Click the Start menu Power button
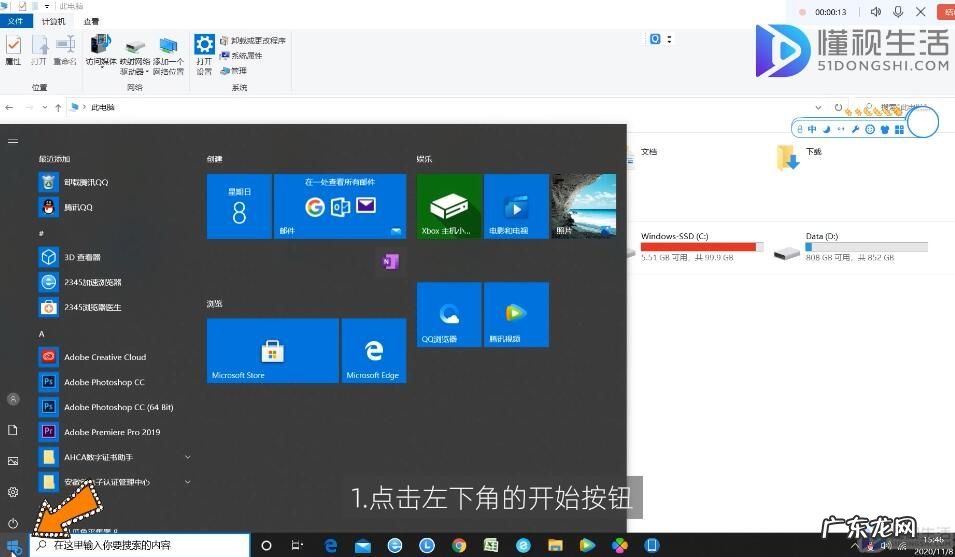The image size is (955, 557). pyautogui.click(x=13, y=523)
